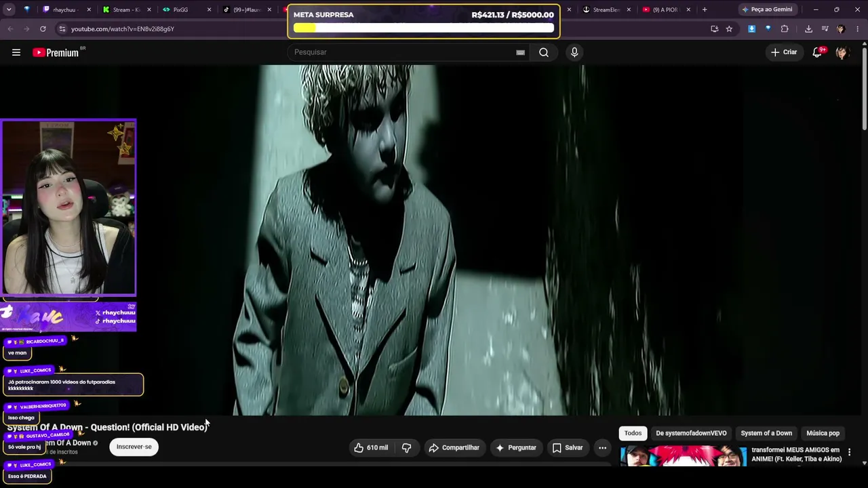
Task: Select the 'De systemofadownVEVO' filter chip
Action: pos(691,433)
